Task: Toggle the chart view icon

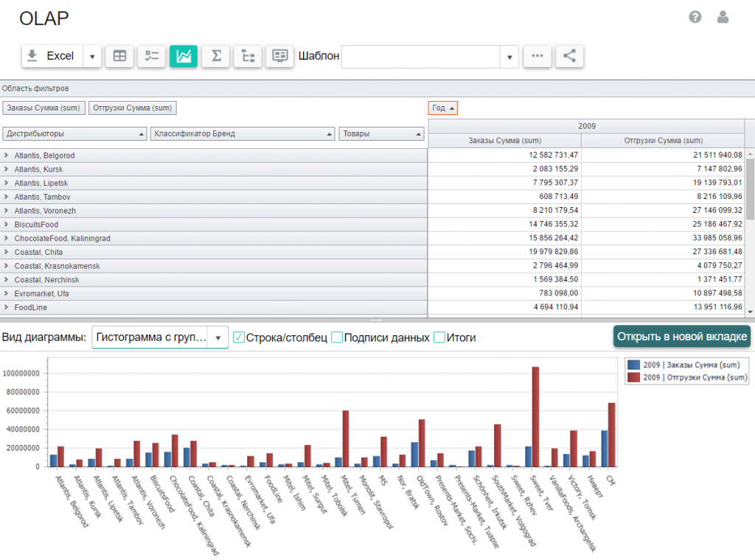Action: [184, 56]
